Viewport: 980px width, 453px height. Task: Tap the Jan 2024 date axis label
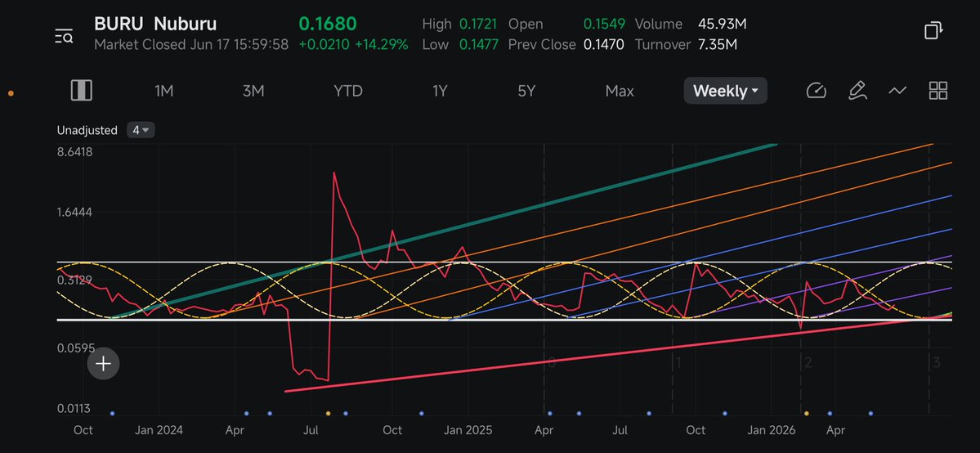pos(159,430)
